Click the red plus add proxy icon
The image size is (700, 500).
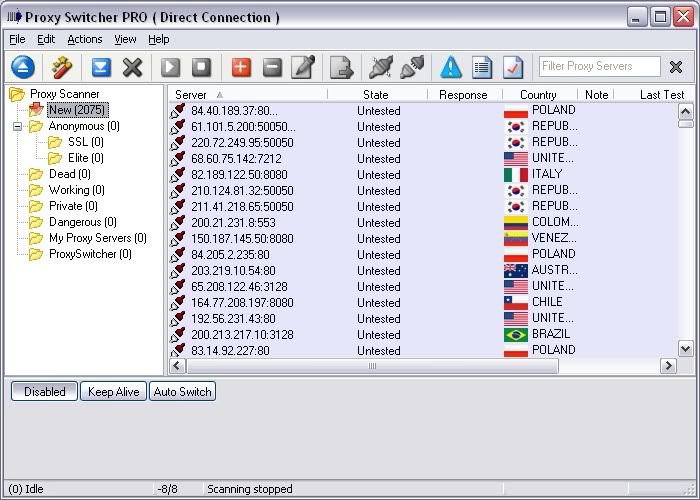click(x=240, y=67)
